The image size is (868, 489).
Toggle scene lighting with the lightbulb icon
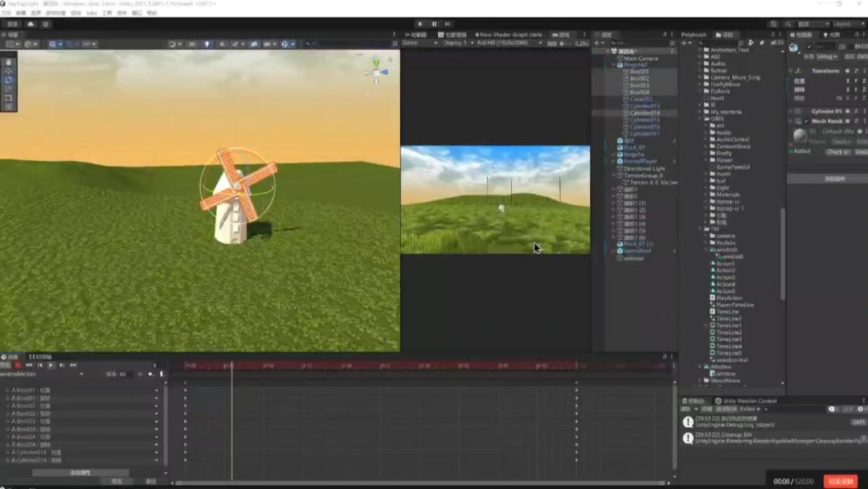click(207, 44)
